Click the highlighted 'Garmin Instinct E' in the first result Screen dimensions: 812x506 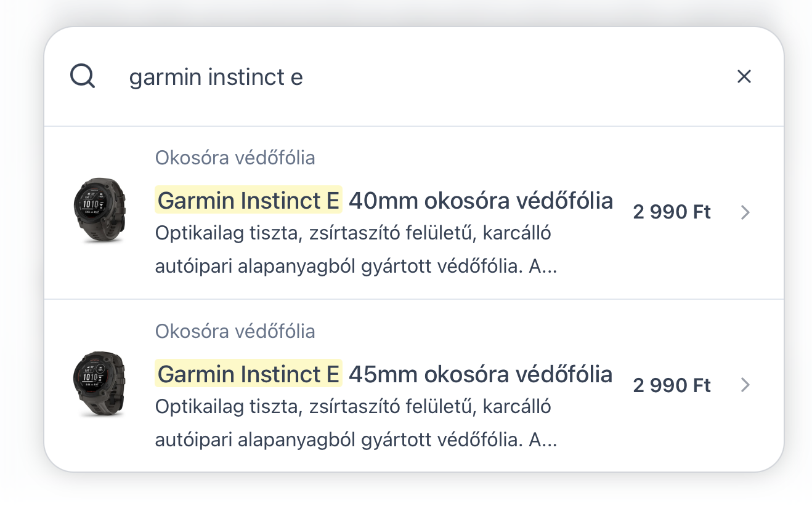point(248,200)
